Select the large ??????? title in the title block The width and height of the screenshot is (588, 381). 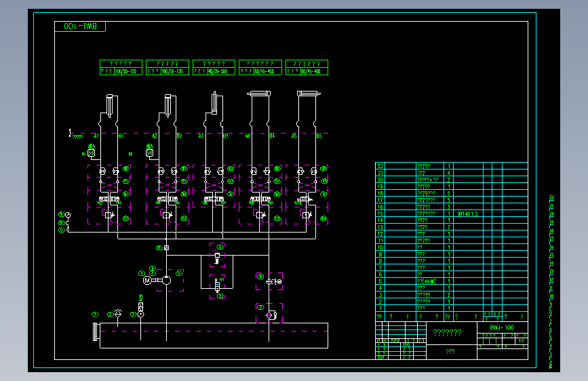448,333
